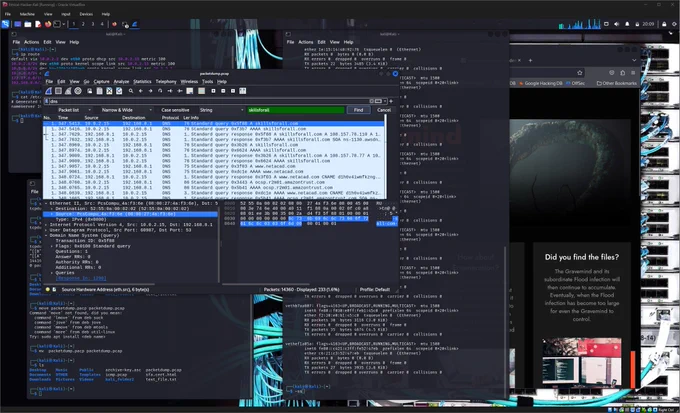Click resize columns toolbar icon

pyautogui.click(x=242, y=91)
